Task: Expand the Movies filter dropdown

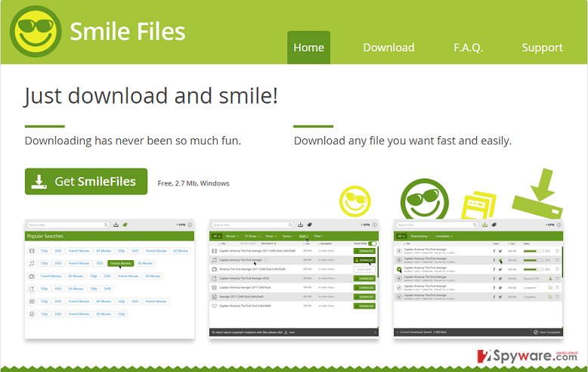Action: pyautogui.click(x=232, y=236)
